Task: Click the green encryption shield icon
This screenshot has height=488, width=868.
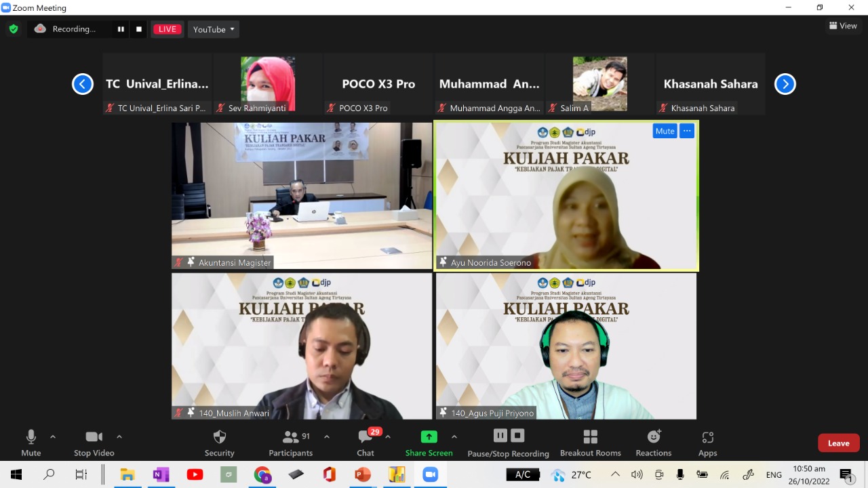Action: 13,29
